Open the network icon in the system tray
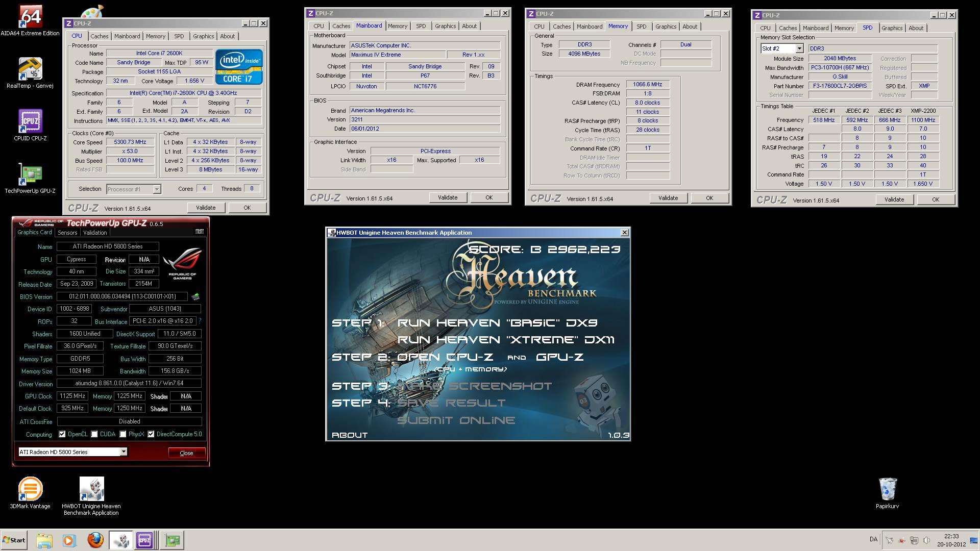This screenshot has height=551, width=980. point(914,540)
